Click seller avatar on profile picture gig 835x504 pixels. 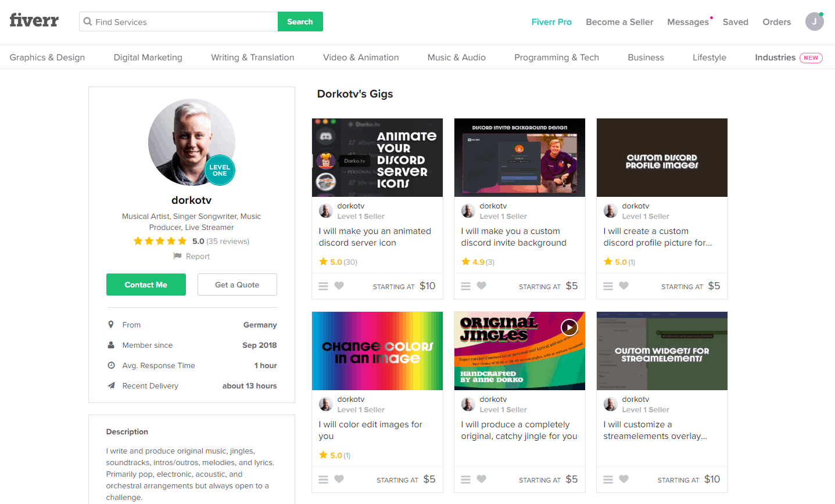(611, 211)
